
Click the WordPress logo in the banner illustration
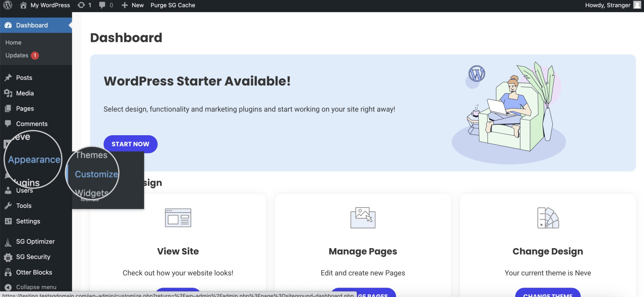point(477,73)
